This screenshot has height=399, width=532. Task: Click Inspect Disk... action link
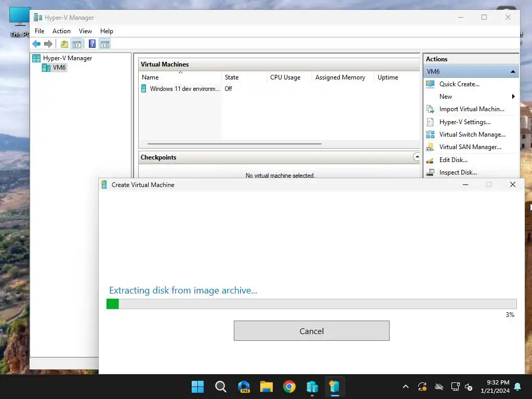(458, 172)
